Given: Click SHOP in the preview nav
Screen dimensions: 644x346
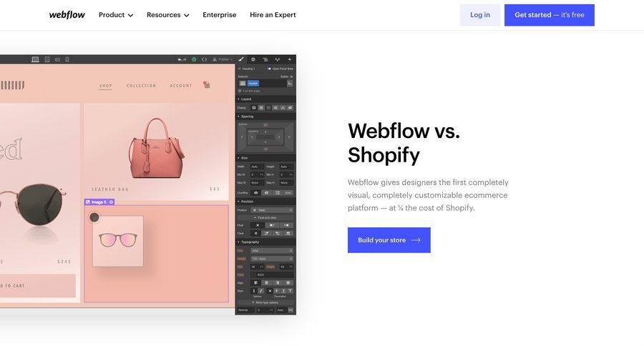Looking at the screenshot, I should 106,86.
